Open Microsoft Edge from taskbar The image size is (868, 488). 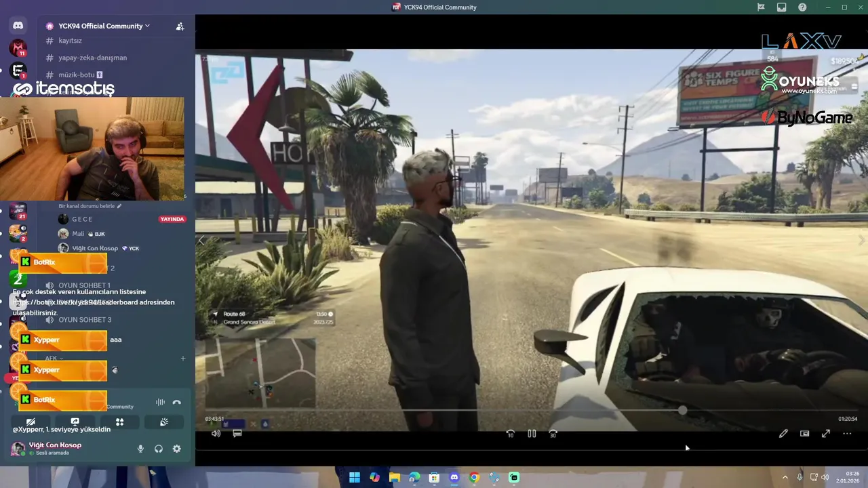click(414, 477)
